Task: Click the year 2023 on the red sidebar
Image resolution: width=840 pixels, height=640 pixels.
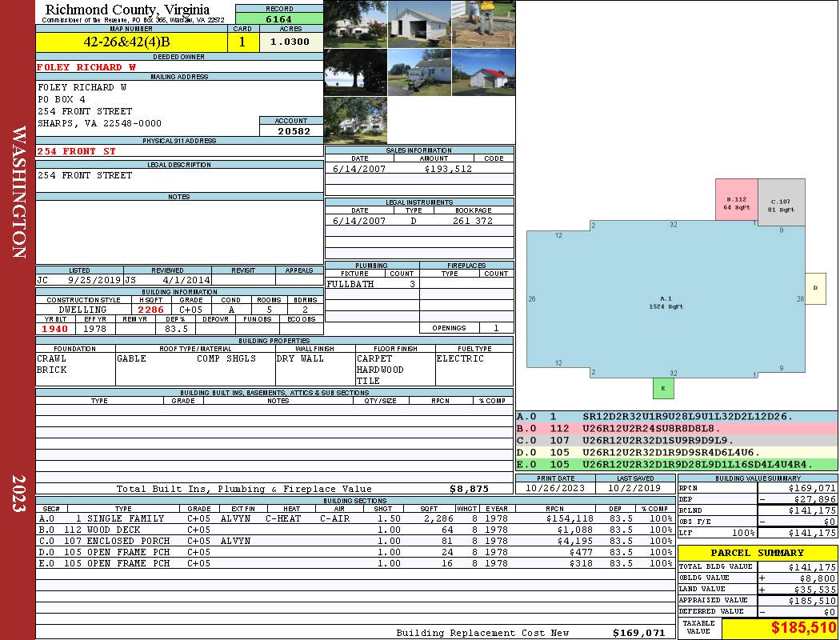Action: click(x=18, y=494)
